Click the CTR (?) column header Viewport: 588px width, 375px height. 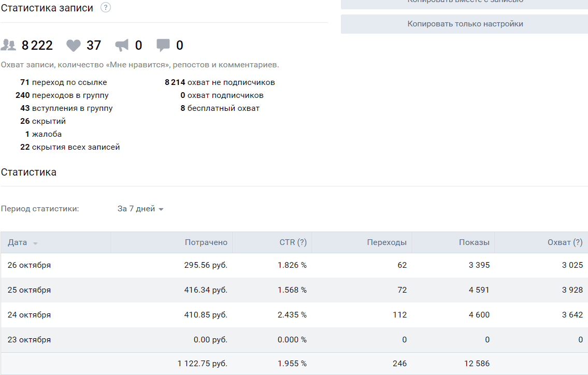pyautogui.click(x=293, y=242)
